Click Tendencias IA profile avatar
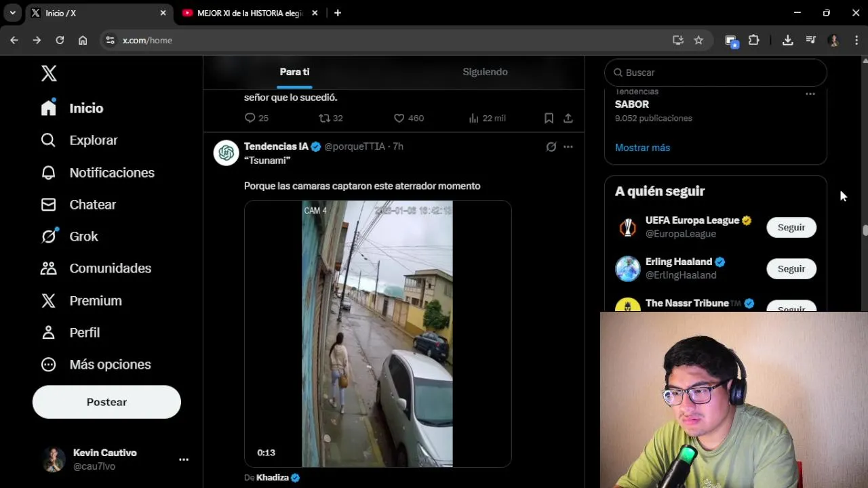 coord(226,152)
